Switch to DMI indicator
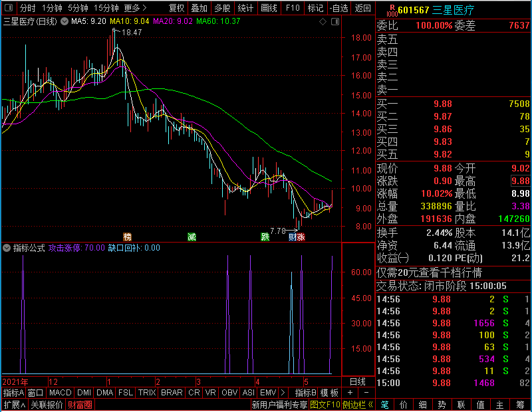Screen dimensions: 532x412 pos(84,393)
